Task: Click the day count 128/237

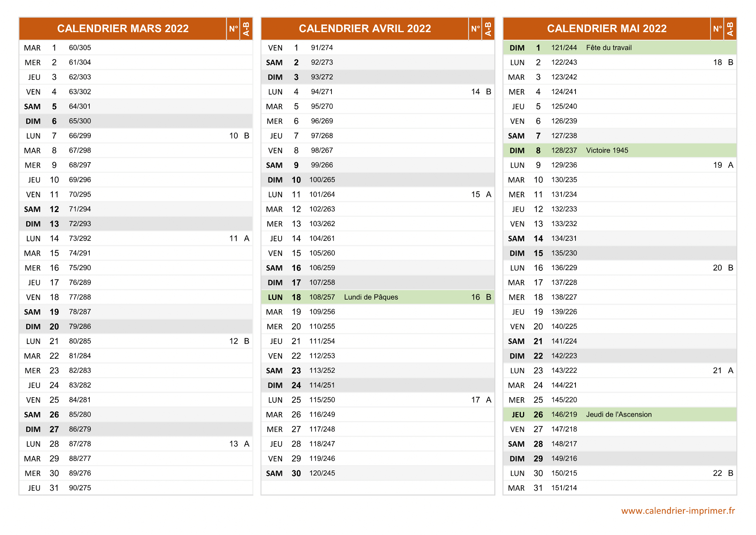Action: coord(564,150)
